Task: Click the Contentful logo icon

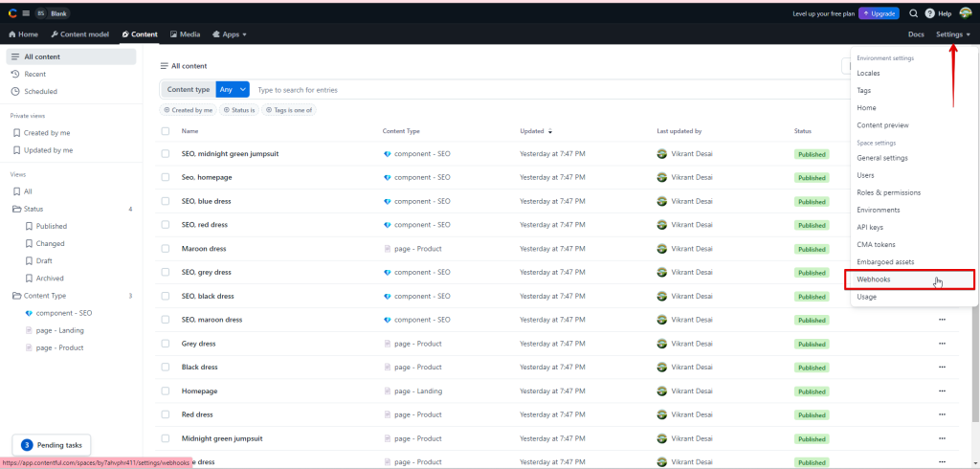Action: point(11,13)
